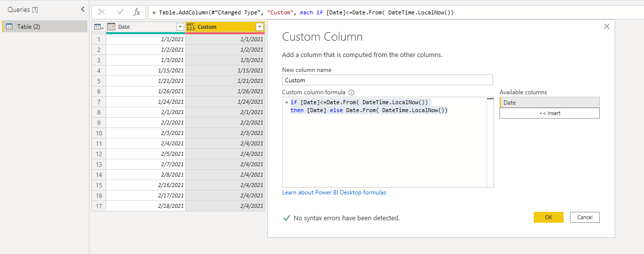Edit the New column name field

click(387, 80)
